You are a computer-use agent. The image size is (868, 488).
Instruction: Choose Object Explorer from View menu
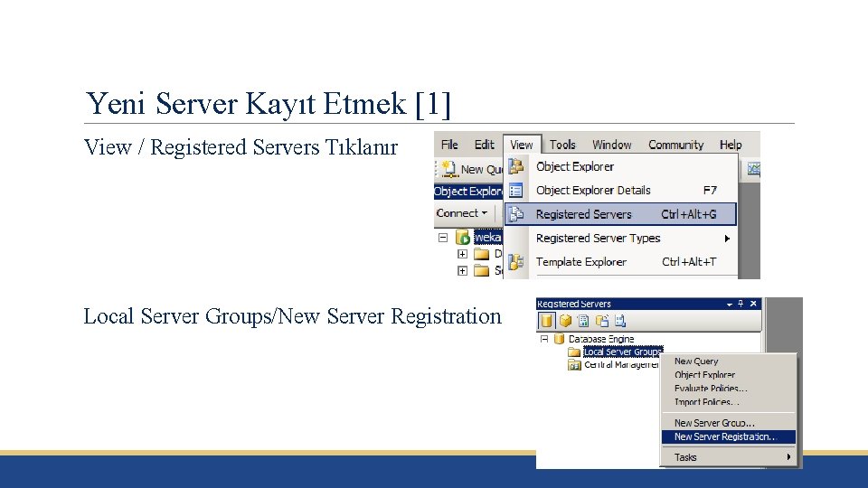(x=620, y=166)
